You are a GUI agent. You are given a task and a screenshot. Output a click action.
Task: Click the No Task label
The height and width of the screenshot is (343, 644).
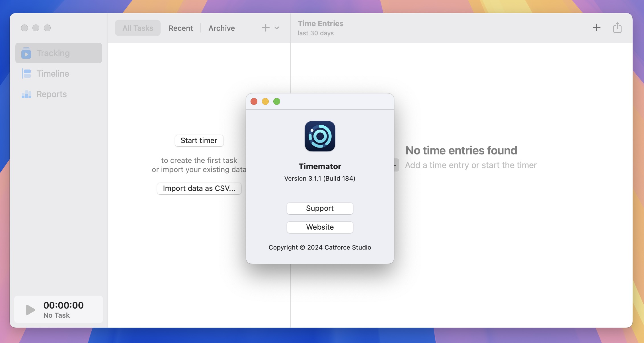[x=56, y=315]
